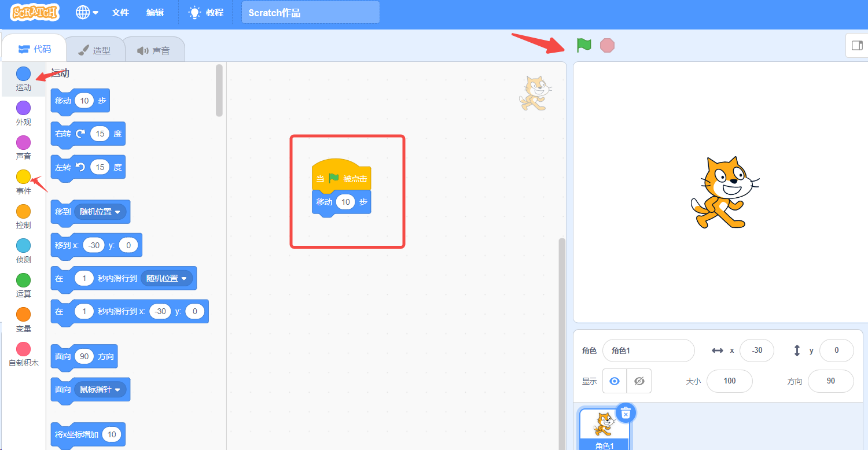
Task: Click the 角色1 sprite name field
Action: 648,351
